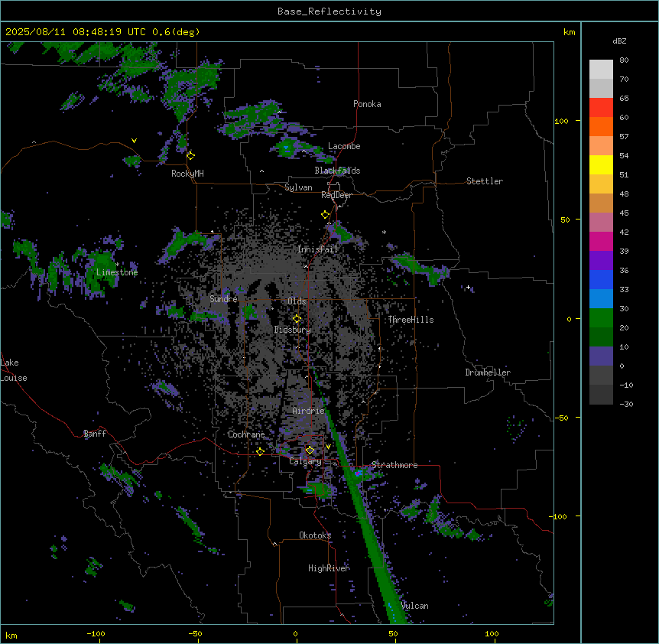Select the green 30-20 dBZ legend swatch
The height and width of the screenshot is (644, 659).
click(x=601, y=318)
